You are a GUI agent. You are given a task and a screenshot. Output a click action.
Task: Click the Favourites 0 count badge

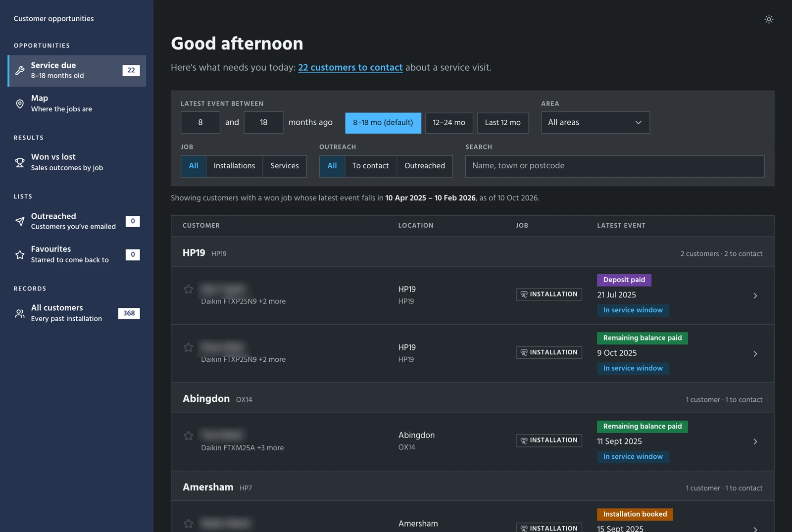pos(133,254)
